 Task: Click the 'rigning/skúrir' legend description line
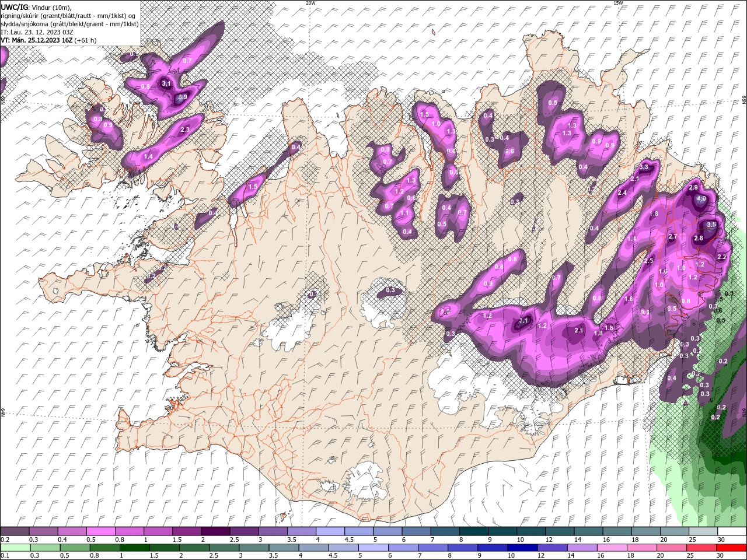[67, 15]
